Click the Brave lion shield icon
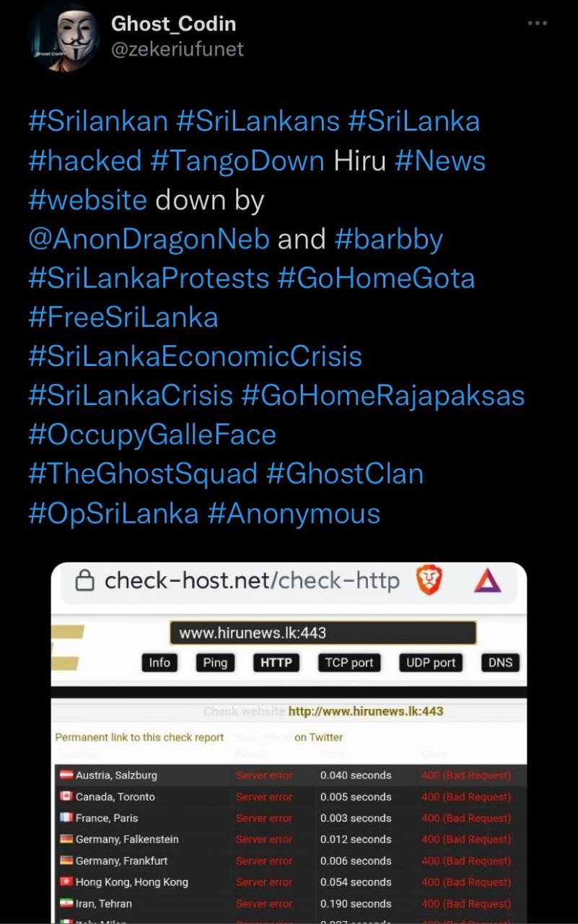 [x=429, y=581]
